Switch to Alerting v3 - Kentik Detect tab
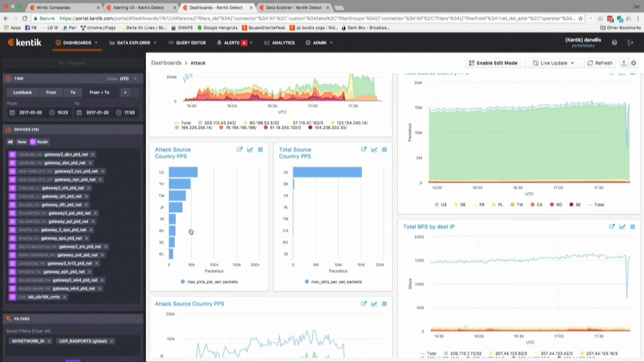The width and height of the screenshot is (644, 362). click(141, 8)
